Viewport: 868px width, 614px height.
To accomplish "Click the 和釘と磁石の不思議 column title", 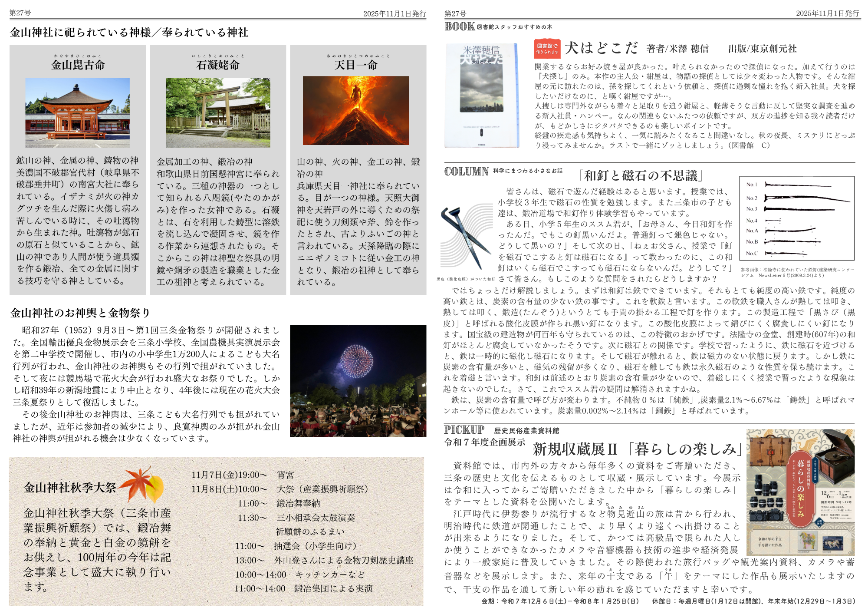I will point(640,175).
